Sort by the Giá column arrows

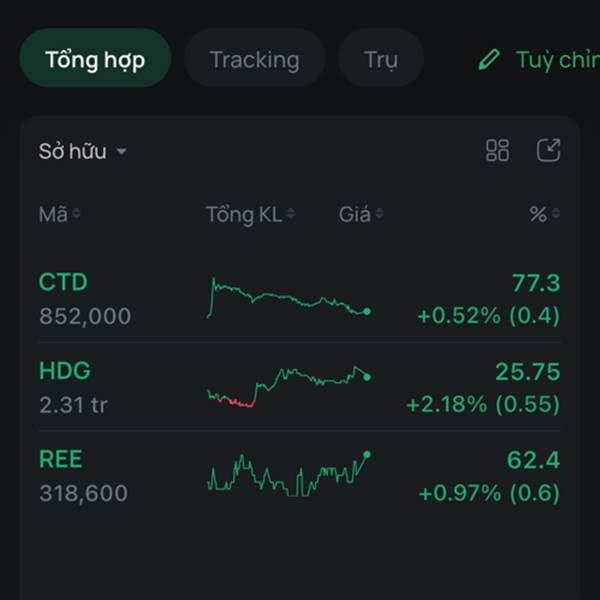pos(379,214)
